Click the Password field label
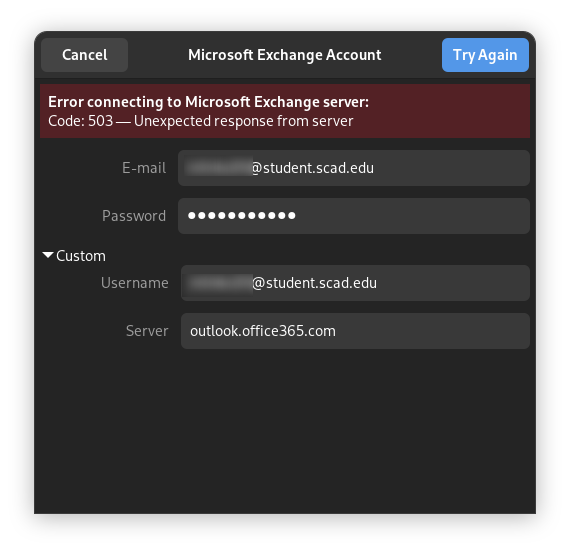This screenshot has height=551, width=570. 134,216
